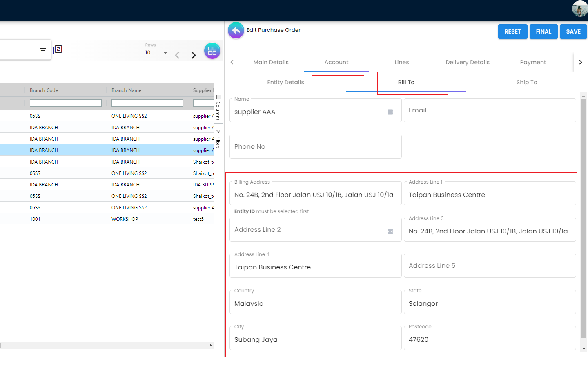Open the lookup icon in Name field
Screen dimensions: 588x368
[x=390, y=112]
